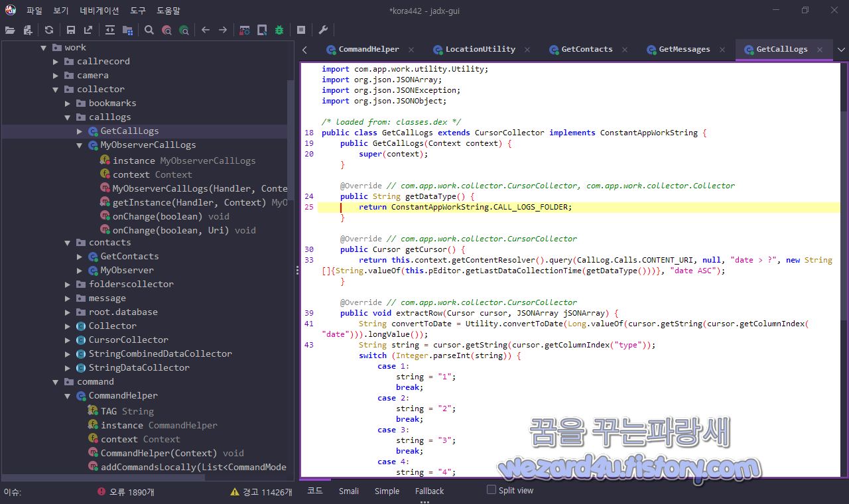Image resolution: width=849 pixels, height=504 pixels.
Task: Click the reload toolbar icon
Action: 49,30
